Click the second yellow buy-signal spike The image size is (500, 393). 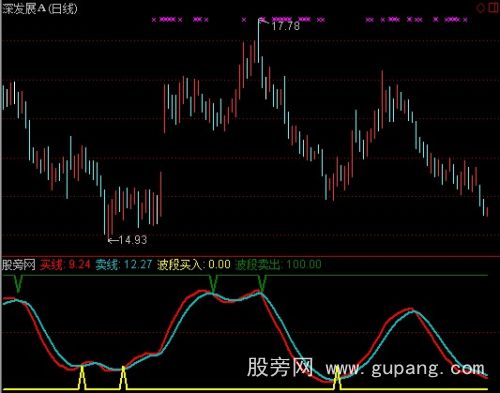click(x=124, y=377)
